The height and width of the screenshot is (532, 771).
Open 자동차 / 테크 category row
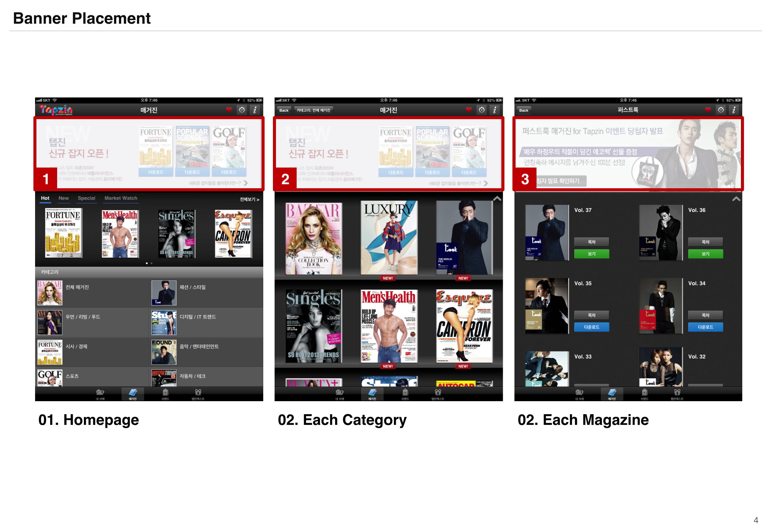pyautogui.click(x=206, y=377)
